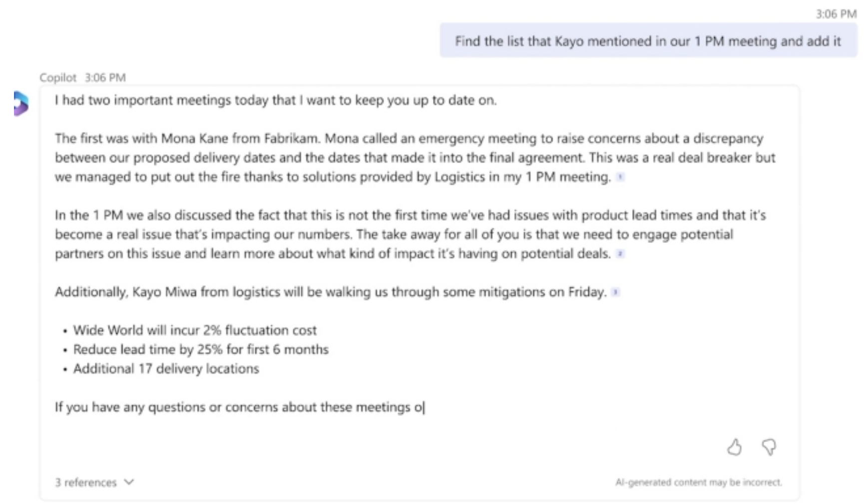Click the 3:06 PM timestamp beside Copilot
Viewport: 864px width, 504px height.
pyautogui.click(x=105, y=77)
